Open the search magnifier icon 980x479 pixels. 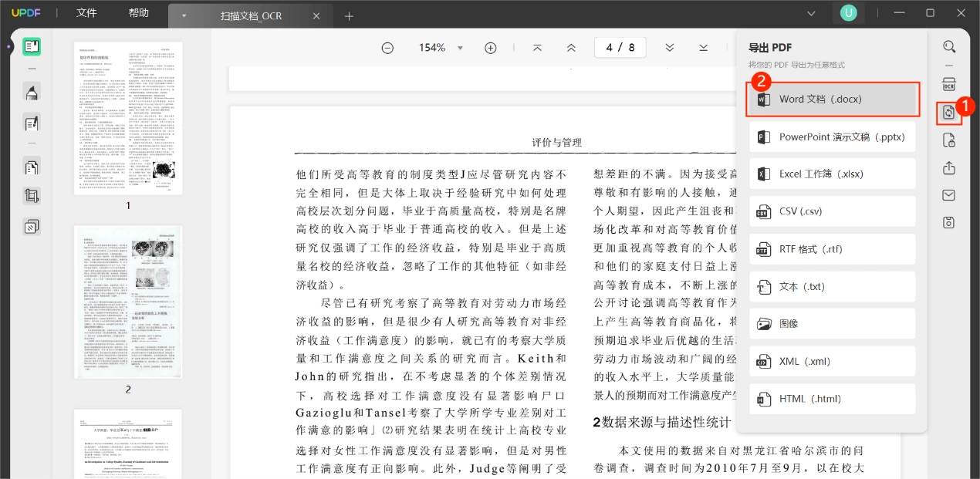point(949,46)
